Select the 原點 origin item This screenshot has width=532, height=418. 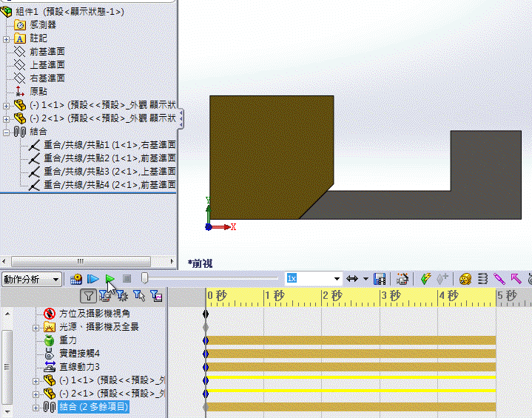coord(38,92)
